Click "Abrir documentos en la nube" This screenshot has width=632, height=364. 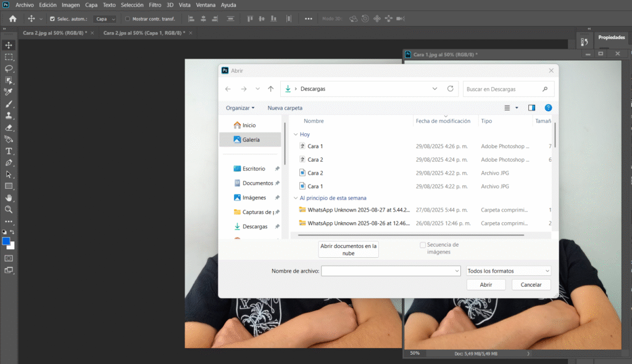(x=348, y=248)
